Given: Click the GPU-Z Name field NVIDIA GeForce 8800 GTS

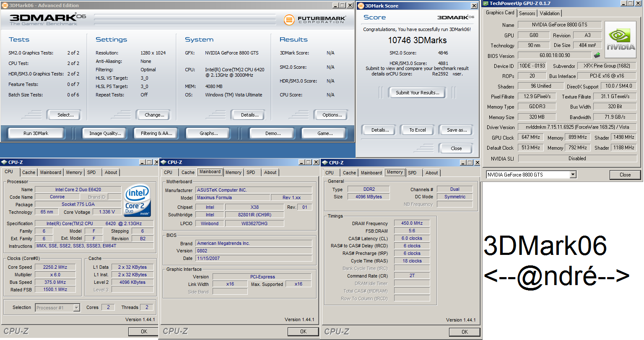Looking at the screenshot, I should point(560,25).
